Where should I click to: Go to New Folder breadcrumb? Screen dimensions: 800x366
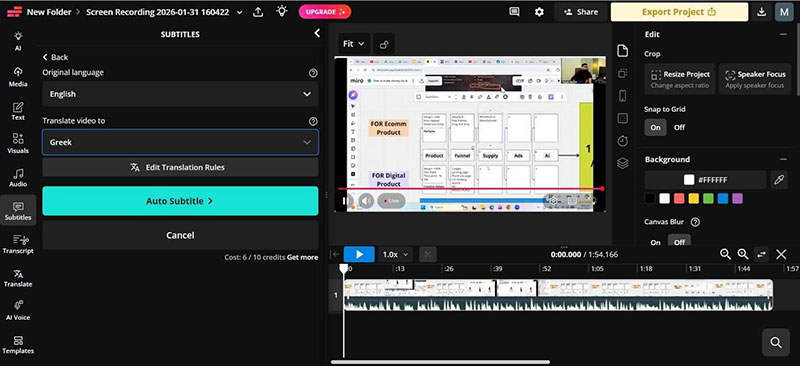pos(49,12)
